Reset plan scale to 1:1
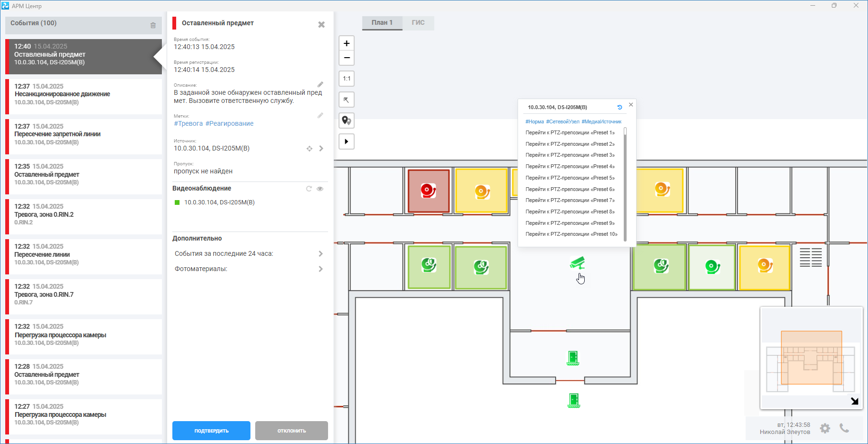The width and height of the screenshot is (868, 444). pos(347,79)
